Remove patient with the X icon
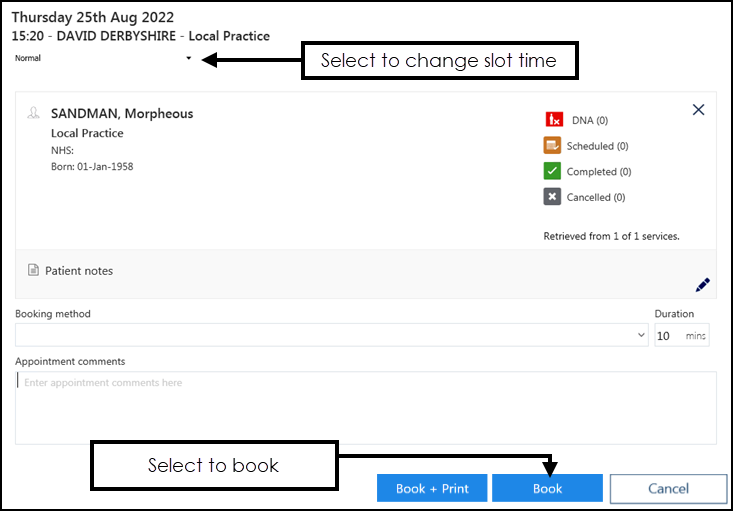This screenshot has height=511, width=733. coord(698,110)
